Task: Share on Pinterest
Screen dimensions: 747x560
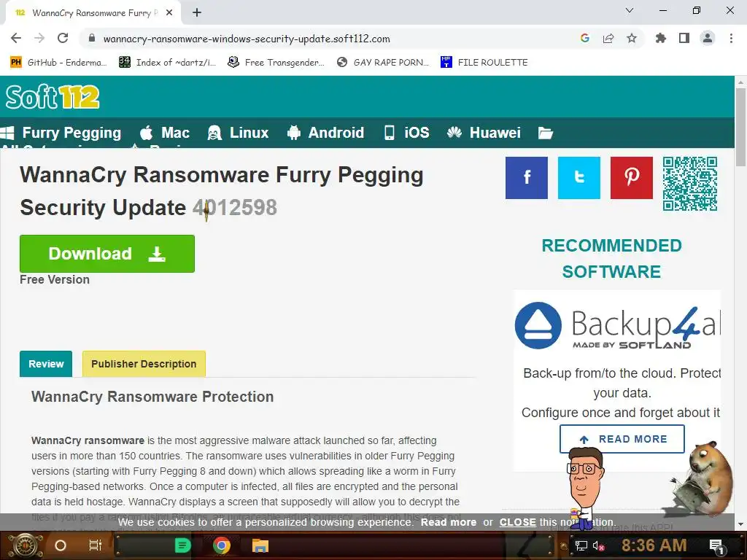Action: coord(632,178)
